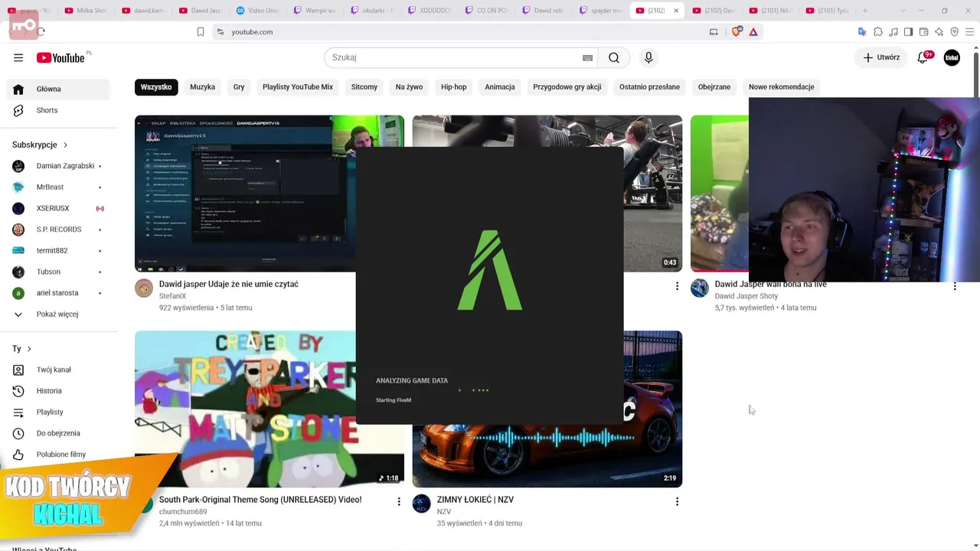Open XSERIUSX subscription channel
Screen dimensions: 980x551
coord(58,208)
